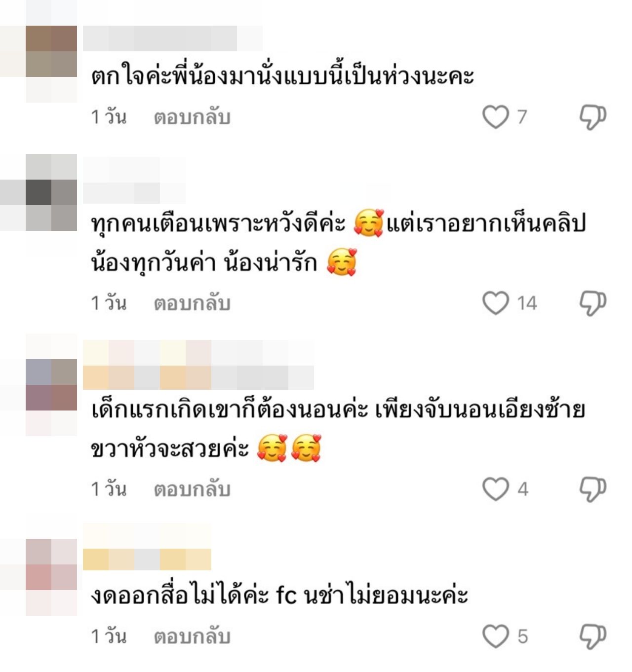Open third commenter's avatar

pos(51,385)
